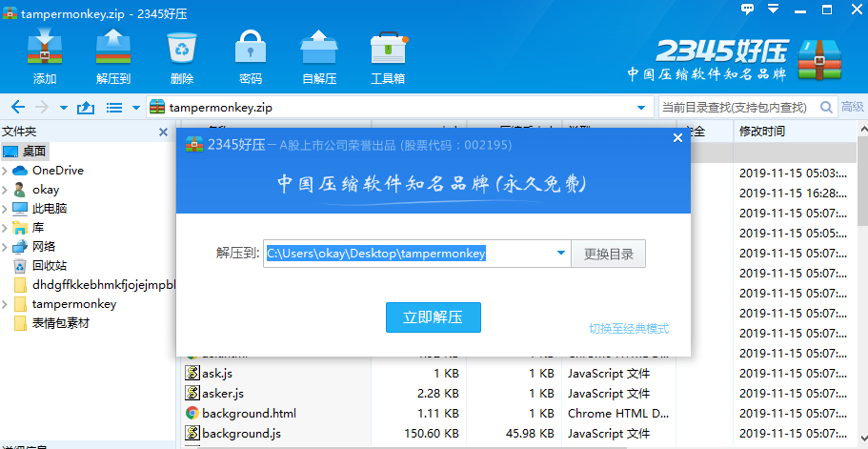Screen dimensions: 868x449
Task: Go forward with the right arrow
Action: tap(42, 108)
